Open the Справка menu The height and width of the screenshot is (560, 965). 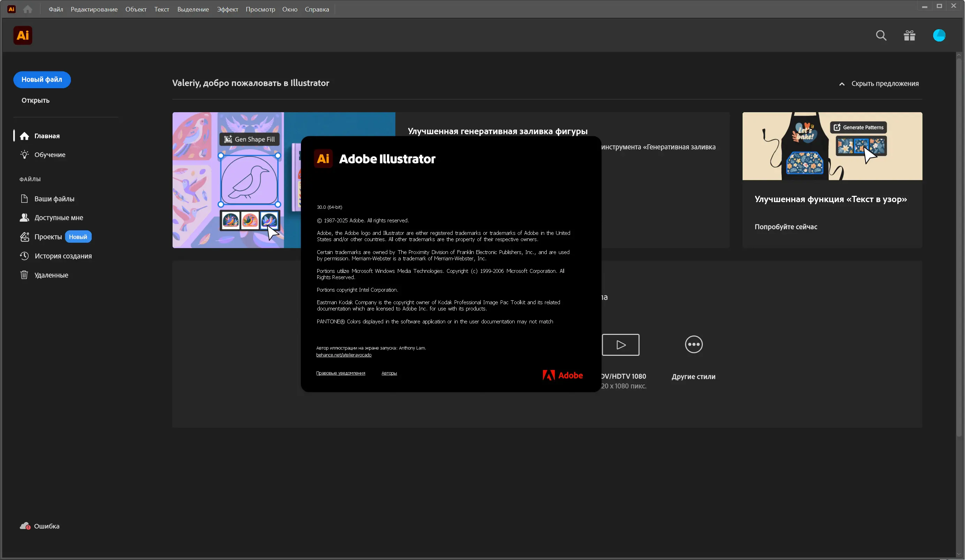coord(317,9)
